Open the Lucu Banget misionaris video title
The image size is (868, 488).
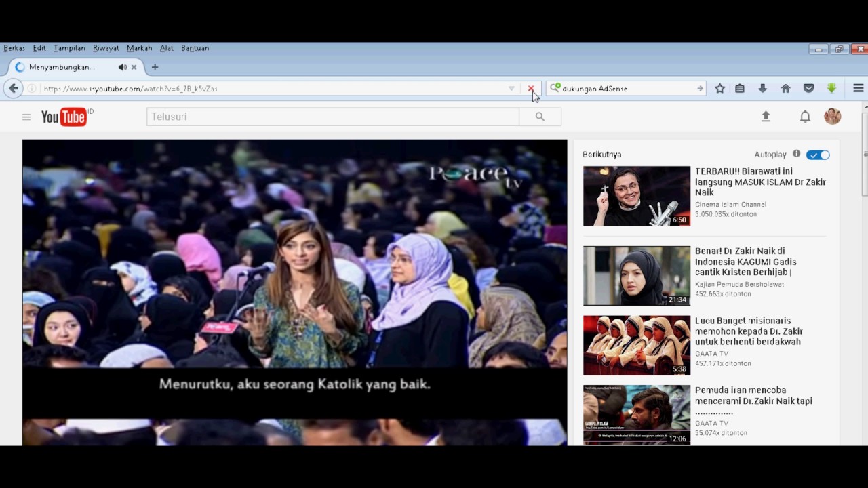[x=749, y=331]
